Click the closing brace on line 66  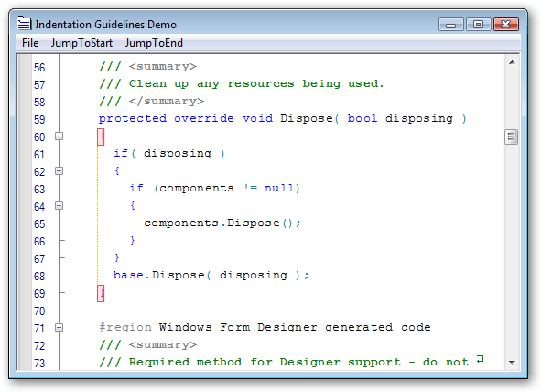(x=133, y=240)
